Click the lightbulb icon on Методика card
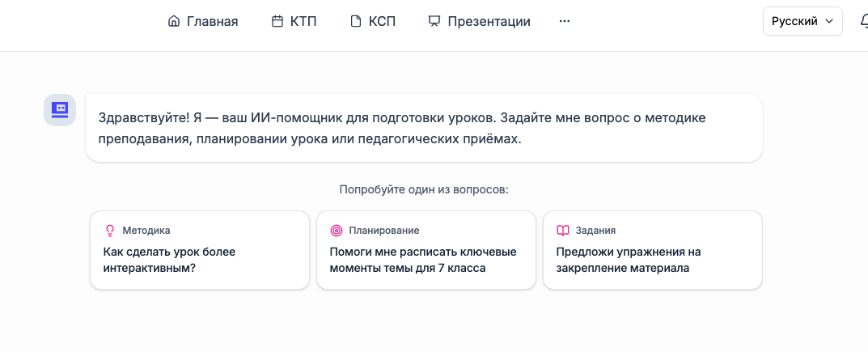This screenshot has width=868, height=352. (109, 231)
